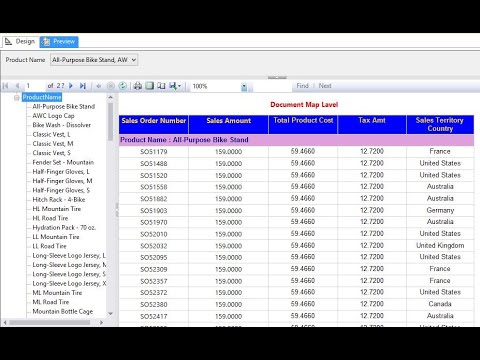Click back to parent report arrow
Screen dimensions: 480x360
[x=98, y=86]
